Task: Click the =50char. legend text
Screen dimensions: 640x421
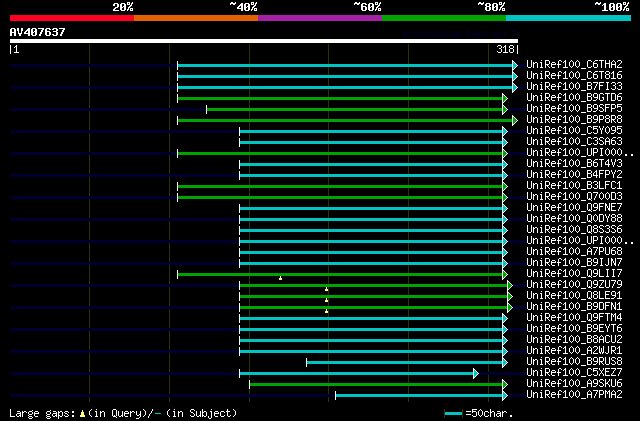Action: 489,414
